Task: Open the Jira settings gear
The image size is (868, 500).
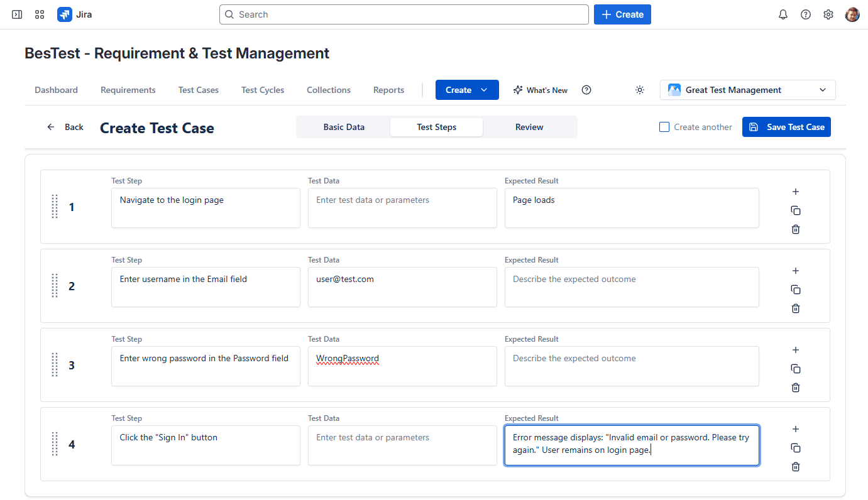Action: [828, 14]
